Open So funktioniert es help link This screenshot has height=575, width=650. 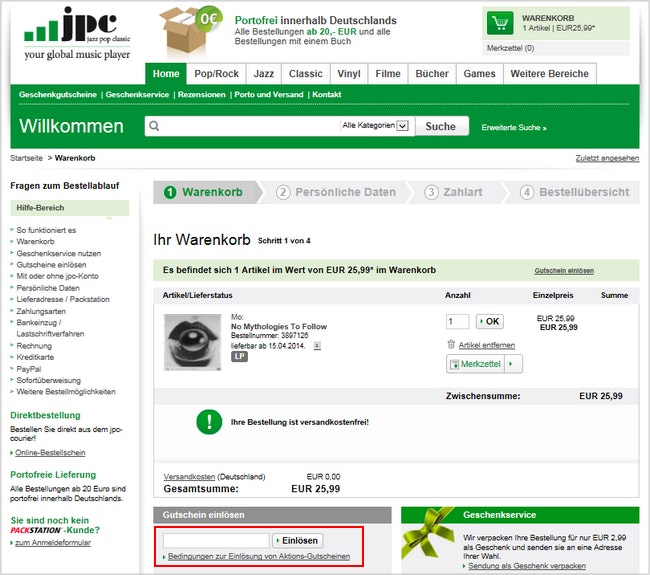(46, 230)
